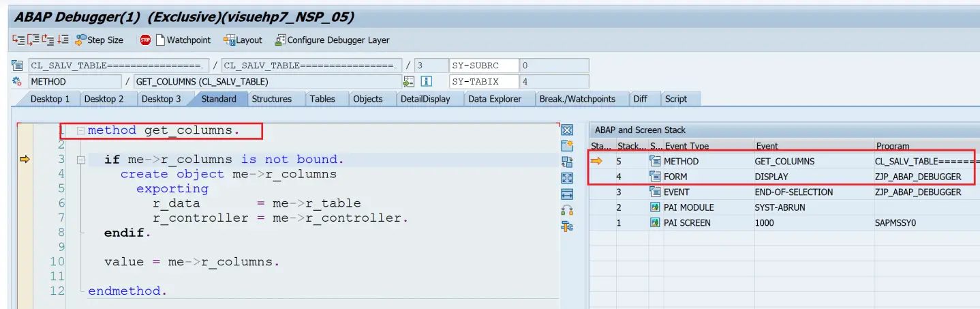980x309 pixels.
Task: Collapse the if block at line 3
Action: tap(81, 160)
